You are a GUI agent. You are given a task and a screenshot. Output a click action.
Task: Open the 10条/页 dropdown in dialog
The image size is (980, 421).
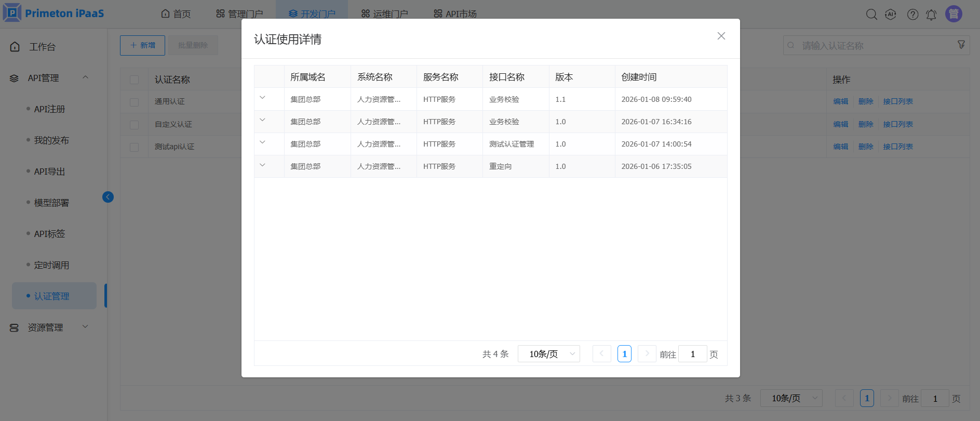point(549,354)
